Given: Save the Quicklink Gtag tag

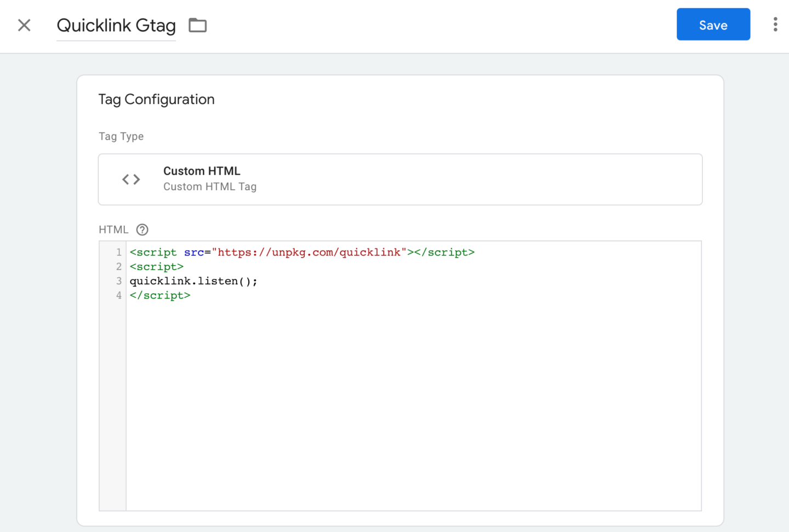Looking at the screenshot, I should click(x=713, y=25).
